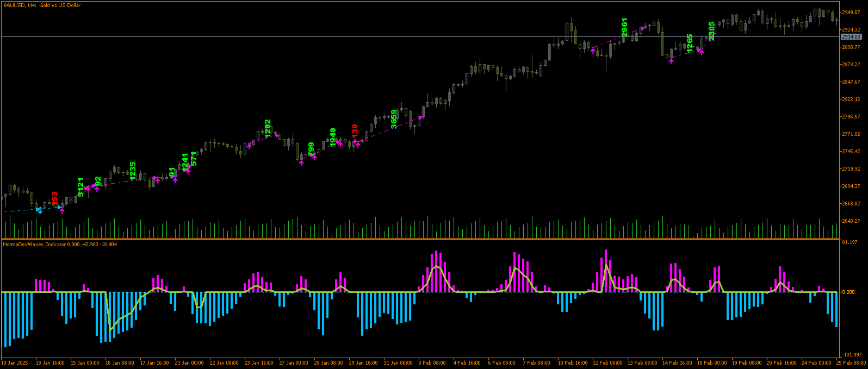Screen dimensions: 868x369
Task: Click the 13 Jan 16:00 time label
Action: [x=50, y=362]
